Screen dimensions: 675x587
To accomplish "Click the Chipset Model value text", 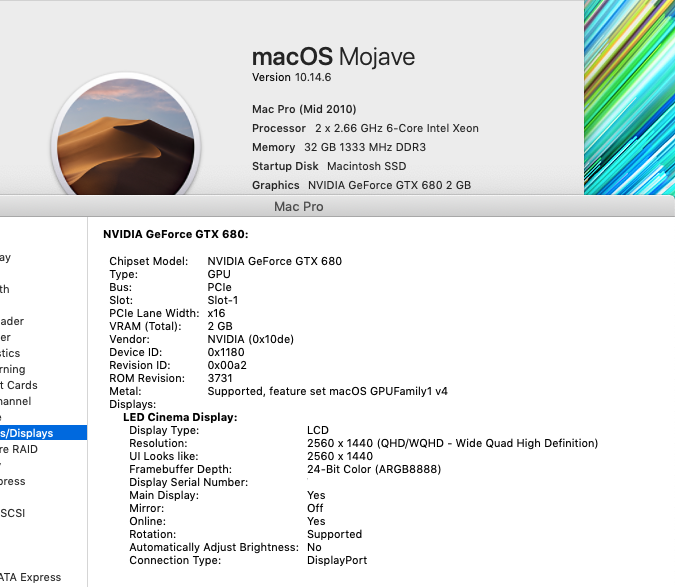I will point(275,261).
